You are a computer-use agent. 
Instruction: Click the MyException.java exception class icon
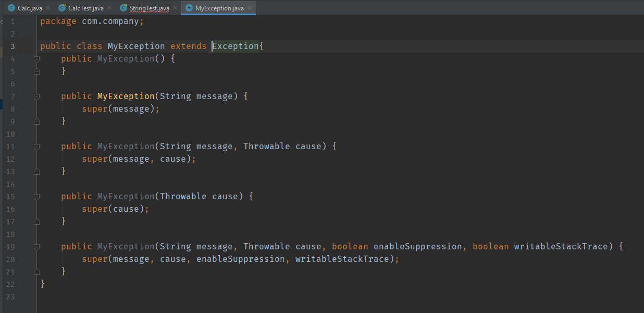tap(189, 8)
